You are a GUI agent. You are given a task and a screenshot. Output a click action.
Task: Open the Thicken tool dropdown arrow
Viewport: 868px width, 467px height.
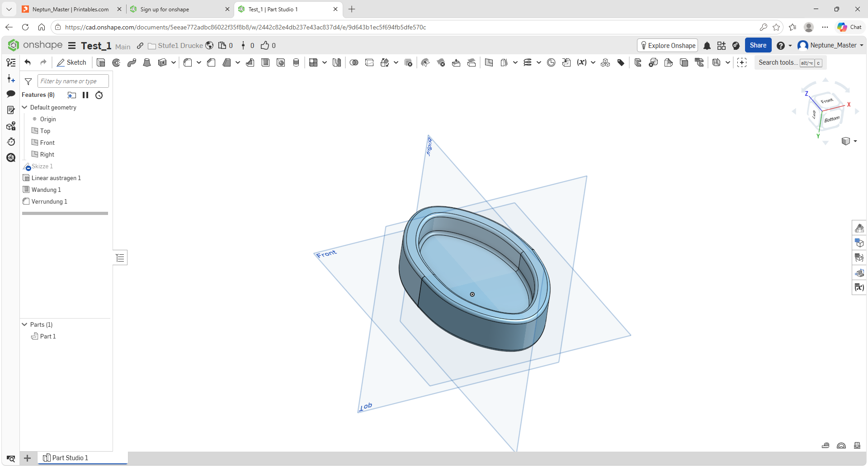173,62
